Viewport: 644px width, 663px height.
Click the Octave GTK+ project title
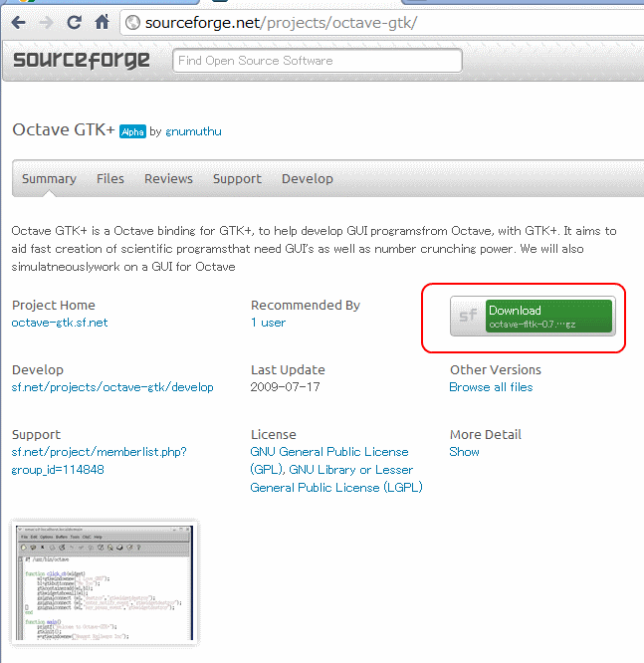tap(64, 129)
